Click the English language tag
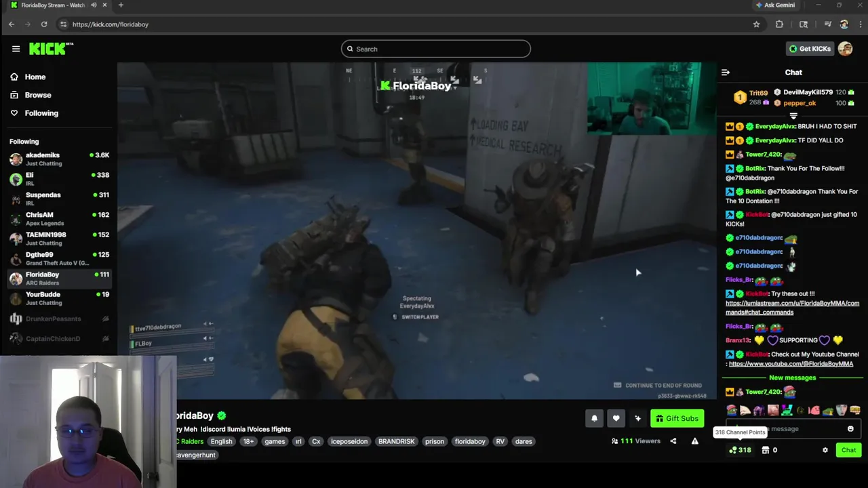This screenshot has width=868, height=488. tap(221, 441)
